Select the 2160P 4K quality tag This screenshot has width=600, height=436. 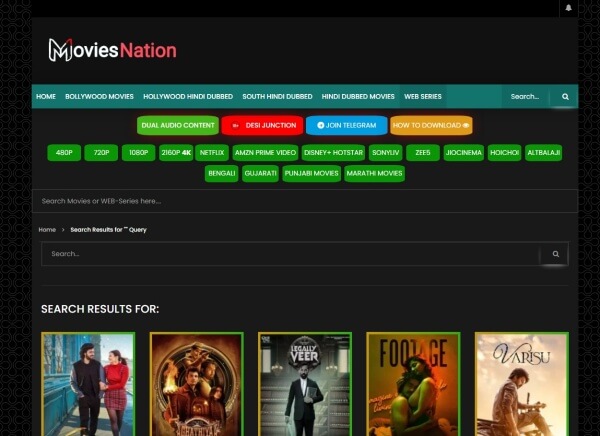[x=176, y=152]
